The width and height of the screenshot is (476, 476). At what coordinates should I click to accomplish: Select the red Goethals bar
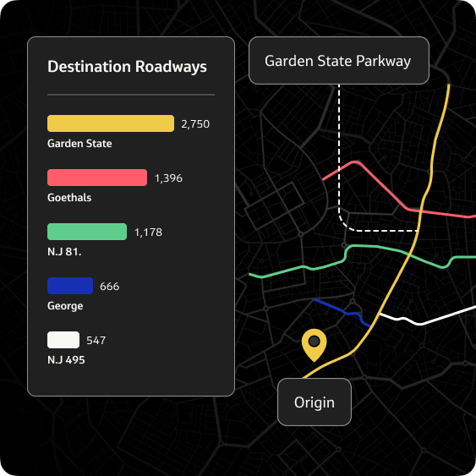[x=97, y=178]
